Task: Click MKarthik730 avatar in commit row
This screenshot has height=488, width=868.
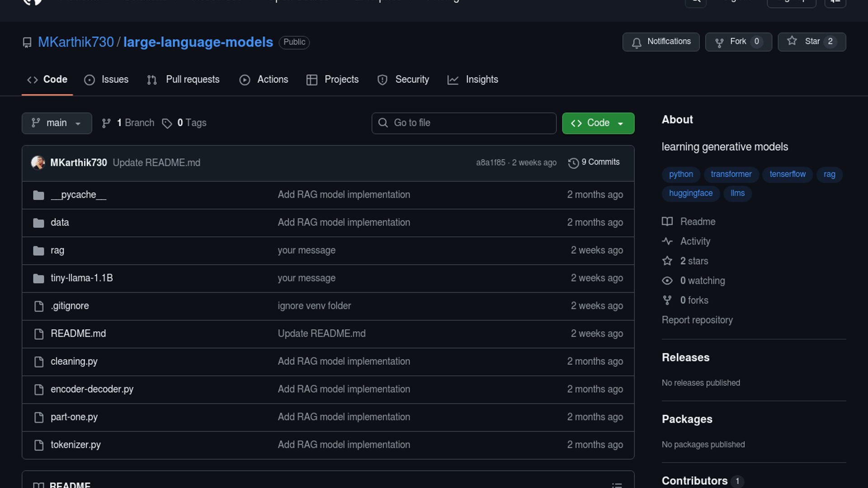Action: click(x=38, y=163)
